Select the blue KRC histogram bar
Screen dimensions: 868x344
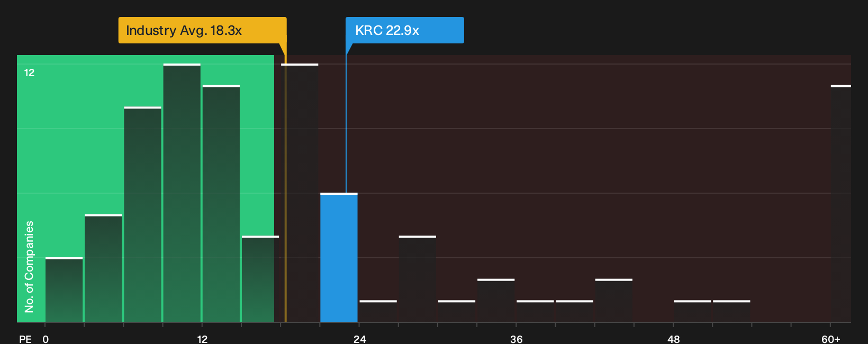click(x=339, y=257)
